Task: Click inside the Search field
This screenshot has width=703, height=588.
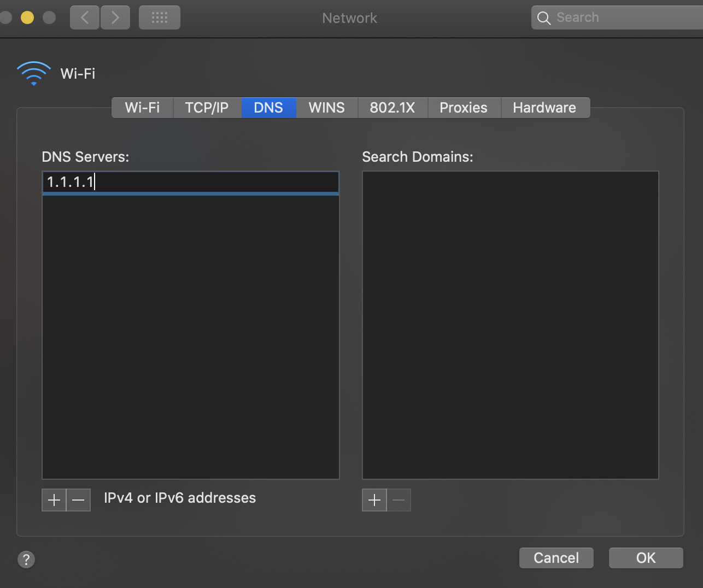Action: coord(601,17)
